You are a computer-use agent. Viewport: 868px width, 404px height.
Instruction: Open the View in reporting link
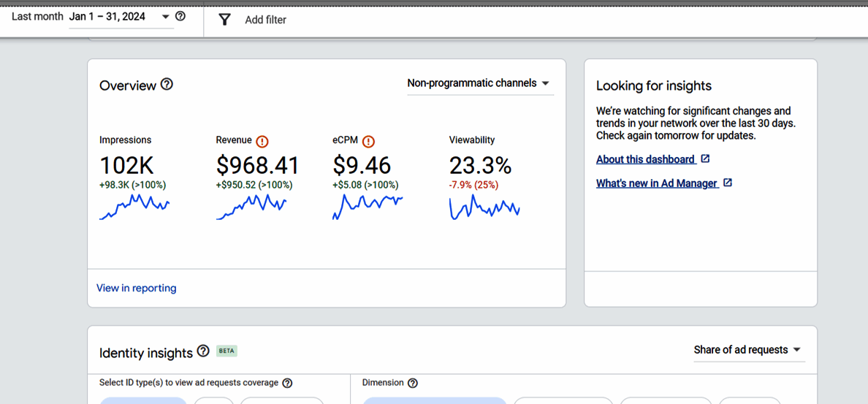click(137, 288)
